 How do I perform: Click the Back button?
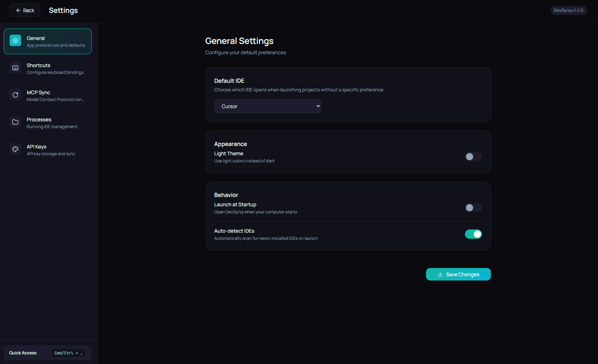(x=25, y=10)
